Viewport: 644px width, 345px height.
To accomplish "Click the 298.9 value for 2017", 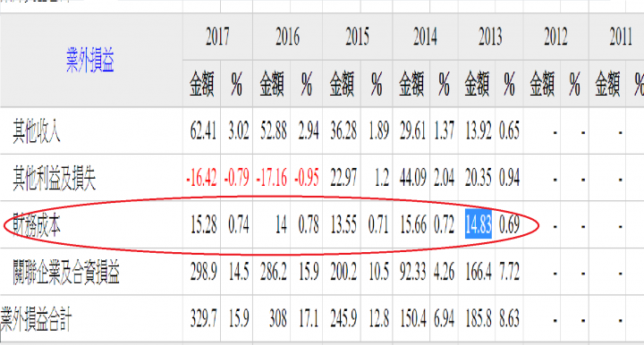I will click(x=203, y=272).
